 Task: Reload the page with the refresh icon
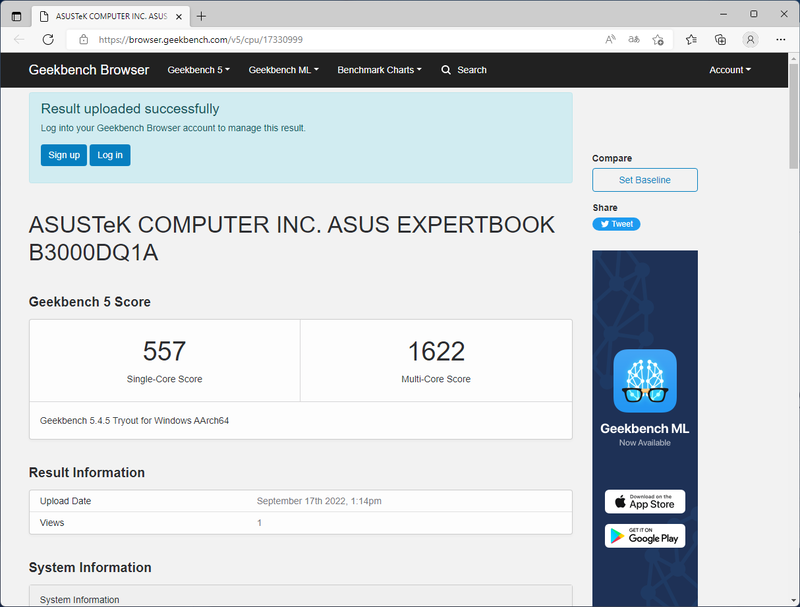point(48,37)
